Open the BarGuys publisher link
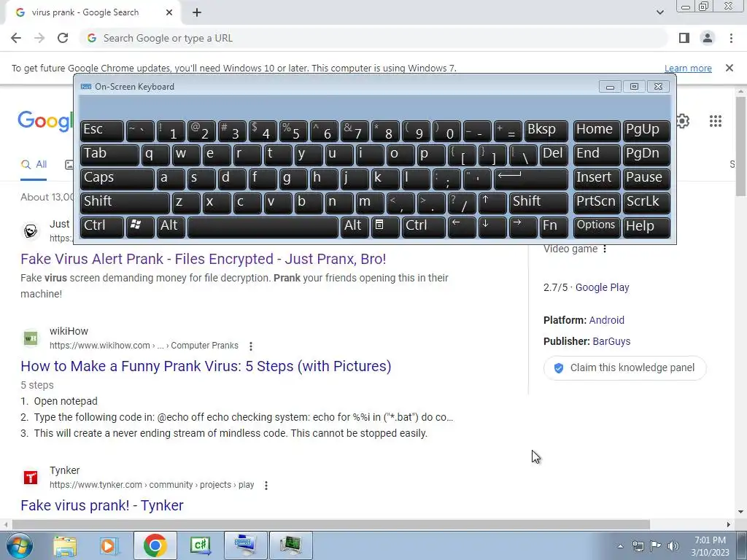The width and height of the screenshot is (747, 560). tap(611, 341)
